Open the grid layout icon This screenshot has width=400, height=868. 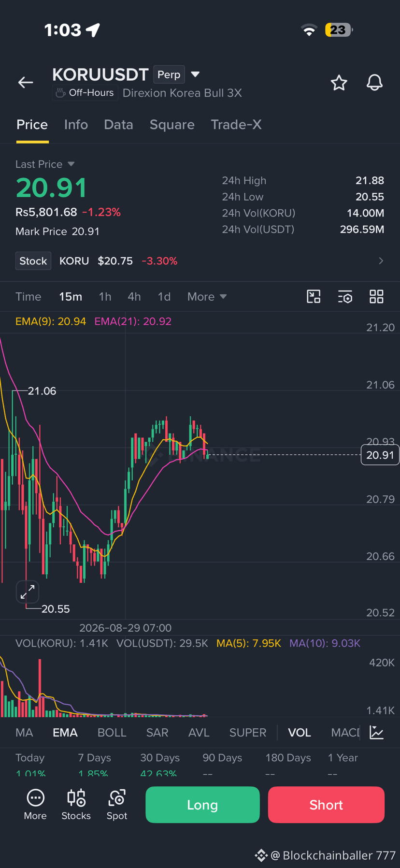pos(376,296)
